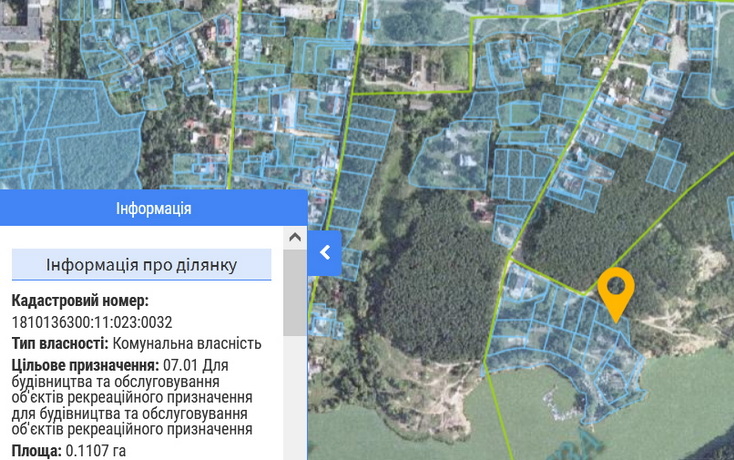This screenshot has height=460, width=734.
Task: Select the blue Інформація panel header
Action: tap(153, 208)
